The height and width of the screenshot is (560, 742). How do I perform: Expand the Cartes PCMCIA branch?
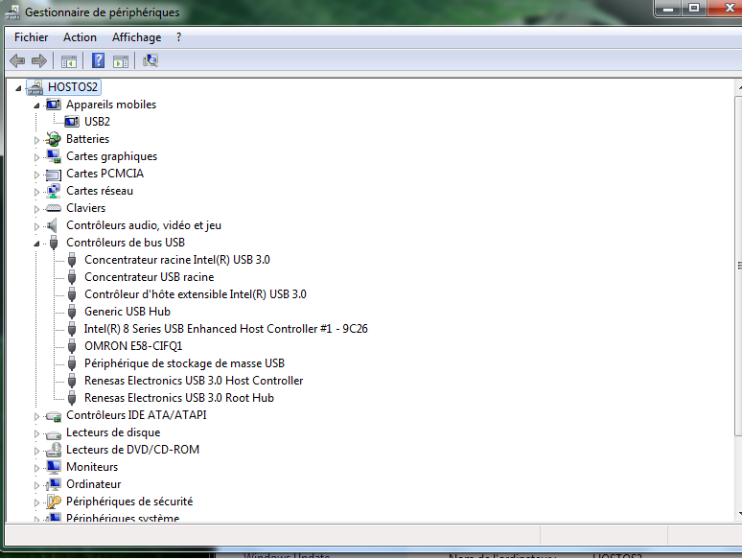pyautogui.click(x=36, y=175)
